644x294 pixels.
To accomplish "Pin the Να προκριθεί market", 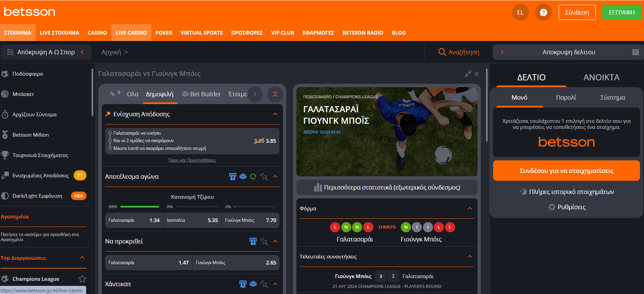I will pyautogui.click(x=264, y=241).
